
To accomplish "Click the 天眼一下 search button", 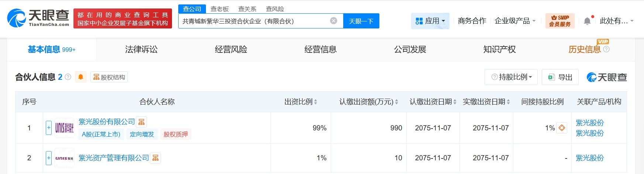I will pos(361,21).
